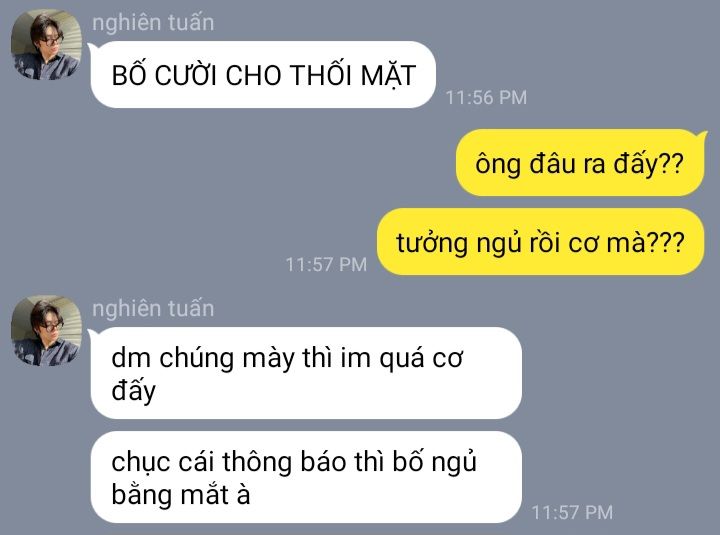Image resolution: width=720 pixels, height=535 pixels.
Task: Select the yellow 'tưởng ngủ rồi cơ mà???' bubble
Action: tap(540, 242)
